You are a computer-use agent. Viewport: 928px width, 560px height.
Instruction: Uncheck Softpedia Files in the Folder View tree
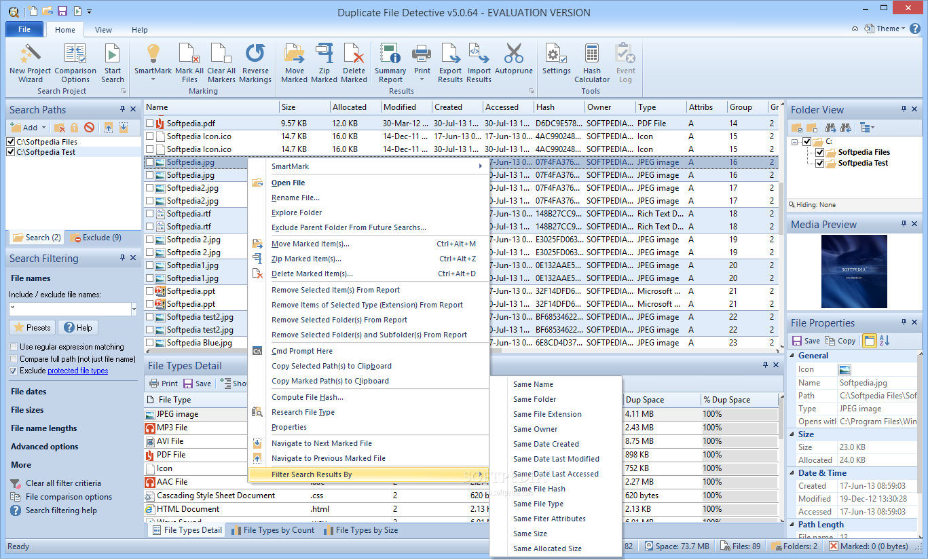pos(820,153)
